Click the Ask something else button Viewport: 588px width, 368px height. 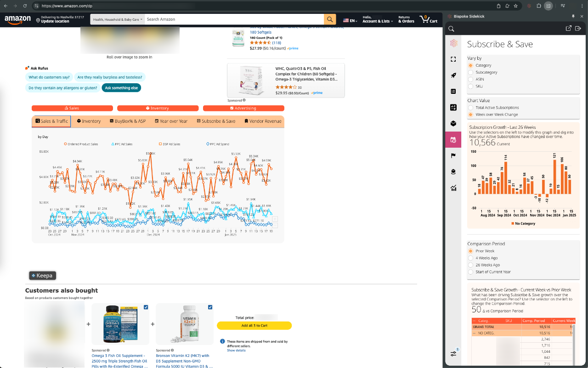[121, 88]
